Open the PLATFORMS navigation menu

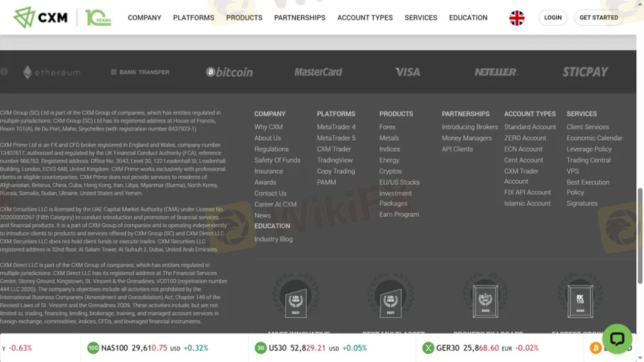194,17
